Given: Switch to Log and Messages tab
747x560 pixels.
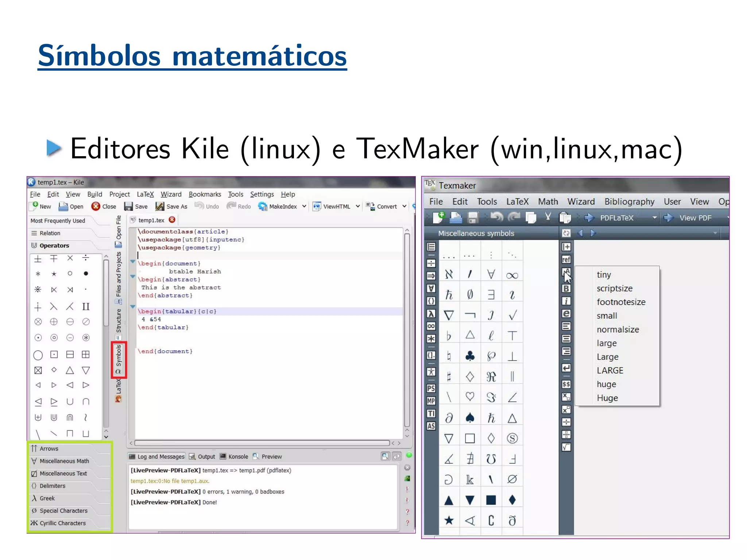Looking at the screenshot, I should pos(157,457).
